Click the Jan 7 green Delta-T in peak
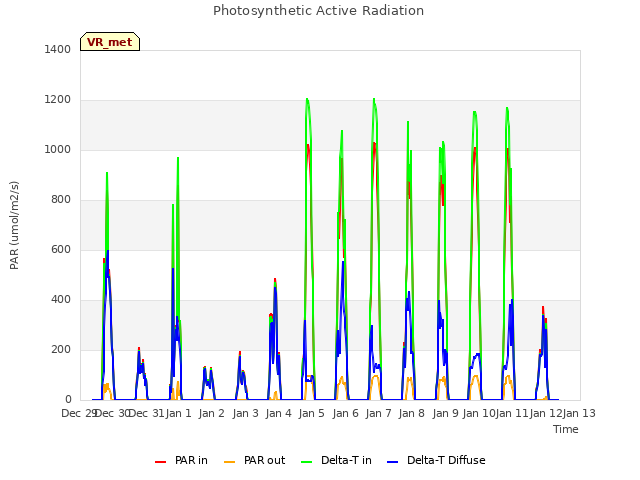This screenshot has height=480, width=640. coord(374,99)
